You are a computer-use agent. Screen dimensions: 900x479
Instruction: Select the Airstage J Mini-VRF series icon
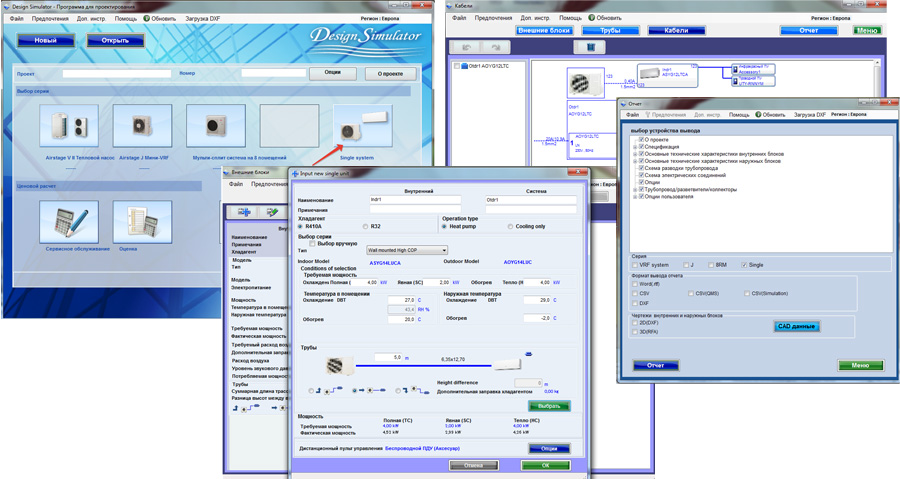pyautogui.click(x=142, y=127)
